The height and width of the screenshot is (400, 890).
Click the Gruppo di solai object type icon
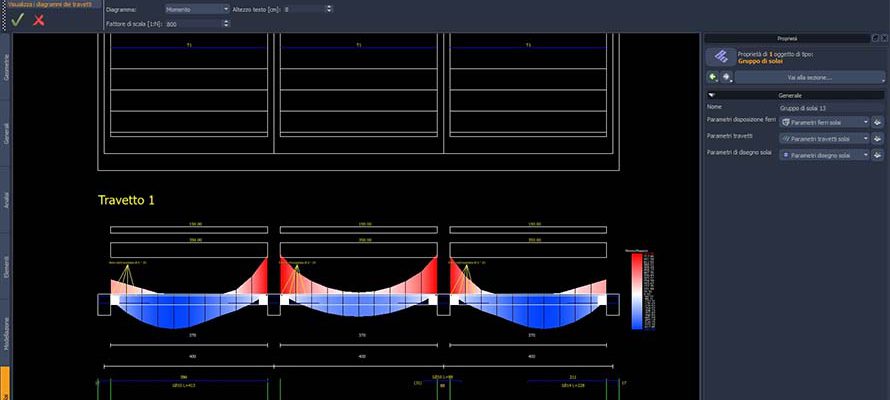point(721,57)
